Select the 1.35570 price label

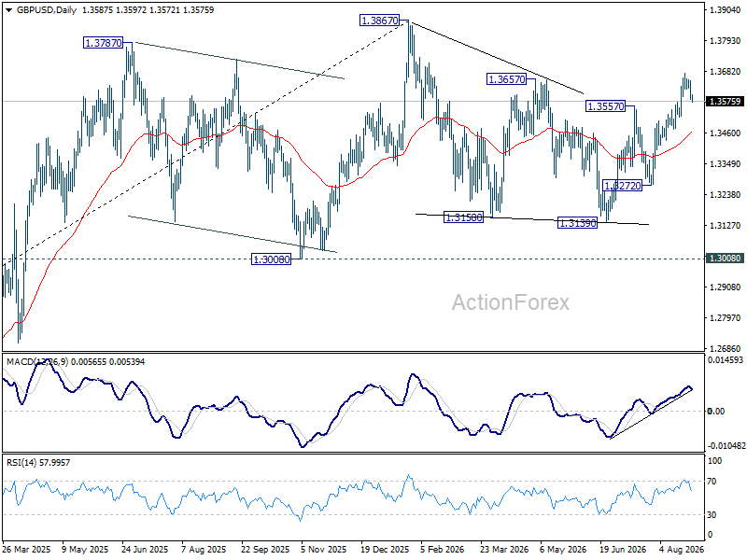pos(605,106)
